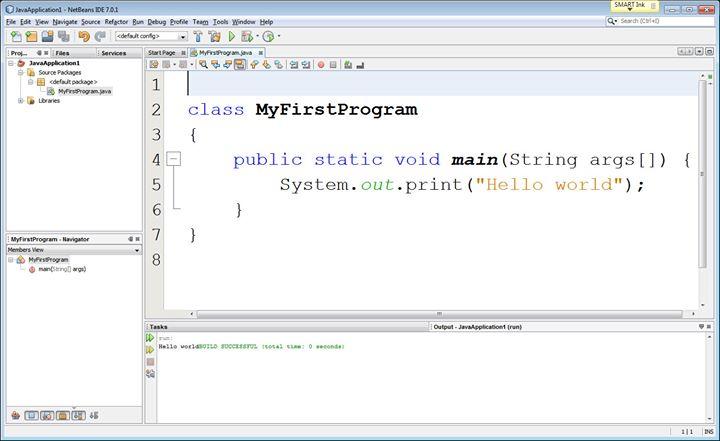Stop macro recording with the square icon
Viewport: 720px width, 441px height.
click(x=333, y=65)
